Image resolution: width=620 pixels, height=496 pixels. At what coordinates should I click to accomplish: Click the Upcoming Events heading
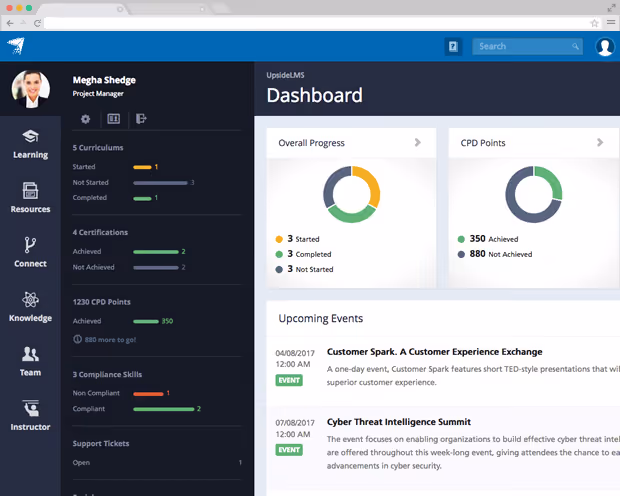point(321,318)
